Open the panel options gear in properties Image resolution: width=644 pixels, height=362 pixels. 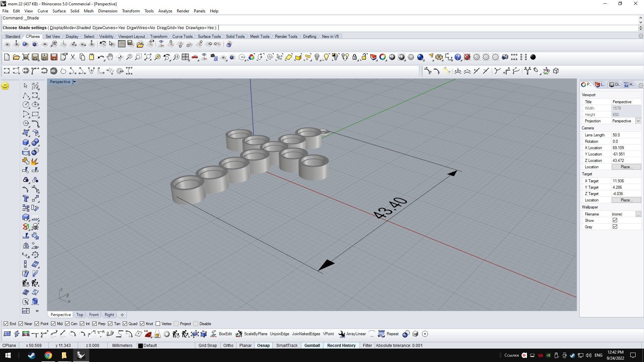coord(641,85)
